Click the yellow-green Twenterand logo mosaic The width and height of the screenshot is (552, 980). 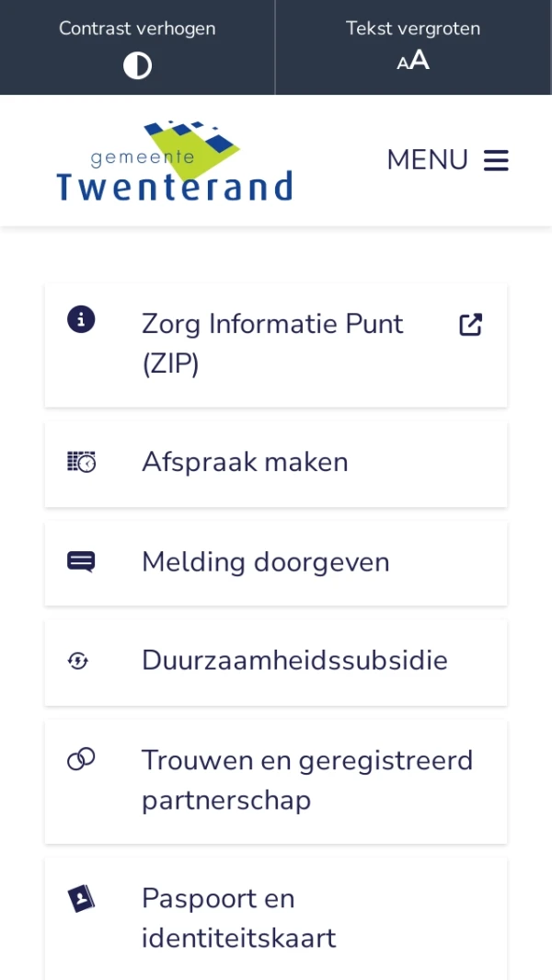(x=184, y=136)
